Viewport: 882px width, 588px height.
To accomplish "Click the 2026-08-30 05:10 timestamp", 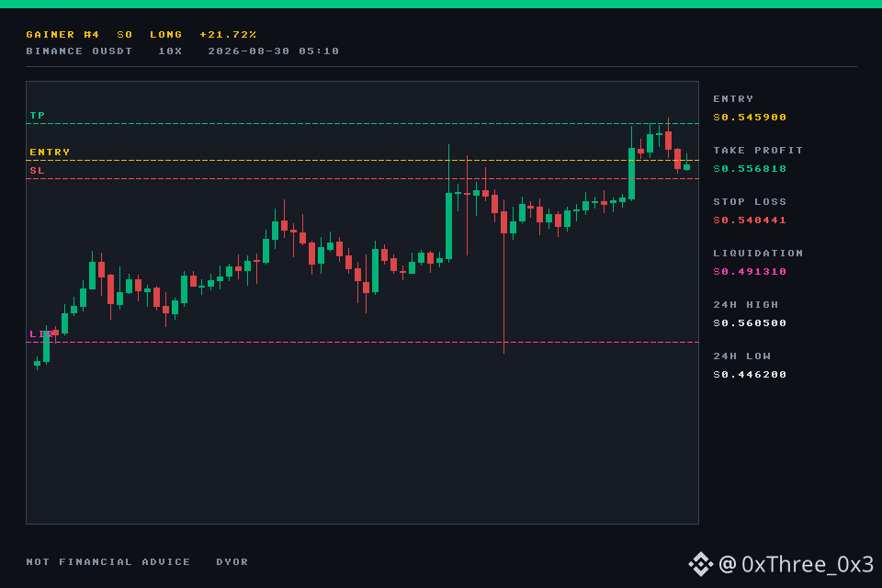I will (x=274, y=51).
